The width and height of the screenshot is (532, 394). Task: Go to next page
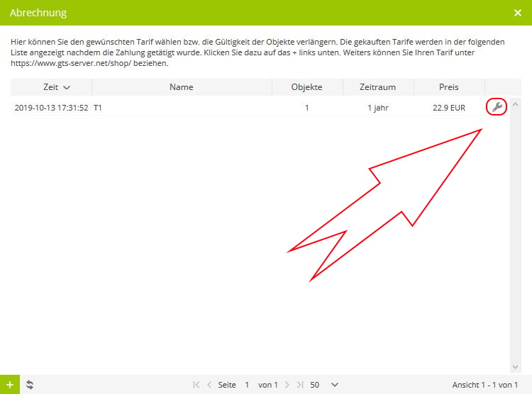(x=287, y=385)
